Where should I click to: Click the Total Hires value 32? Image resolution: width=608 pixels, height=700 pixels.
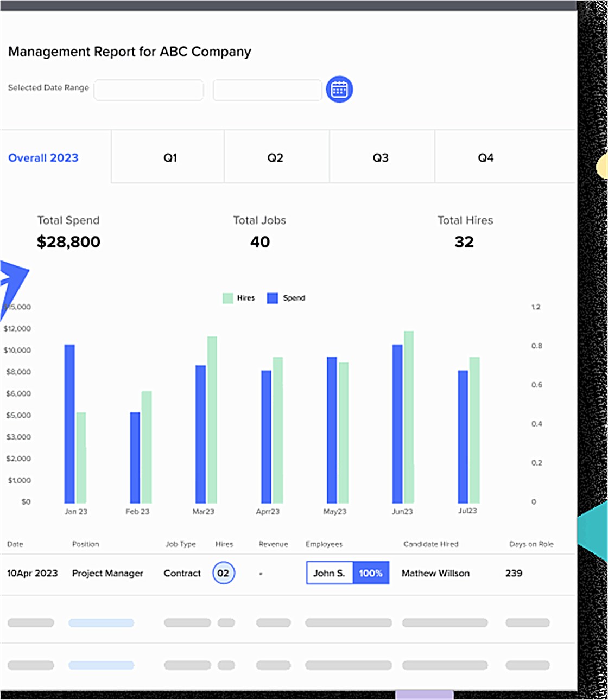(x=464, y=242)
